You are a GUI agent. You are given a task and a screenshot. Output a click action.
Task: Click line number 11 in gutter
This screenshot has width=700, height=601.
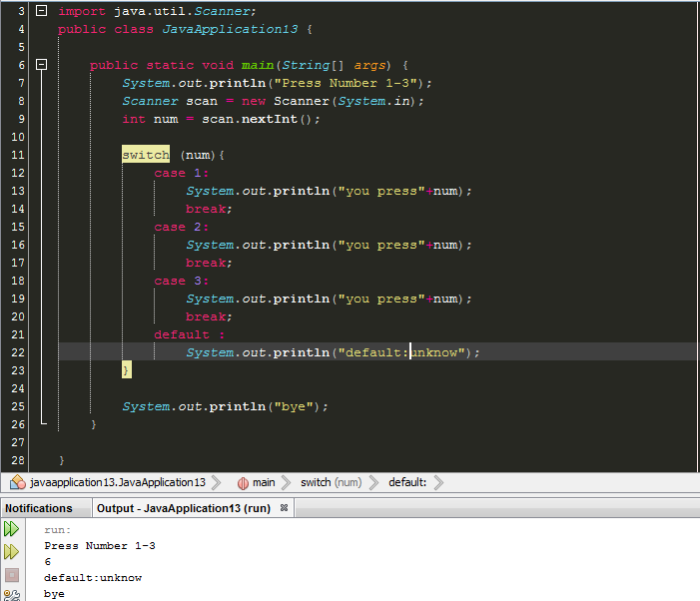tap(17, 155)
